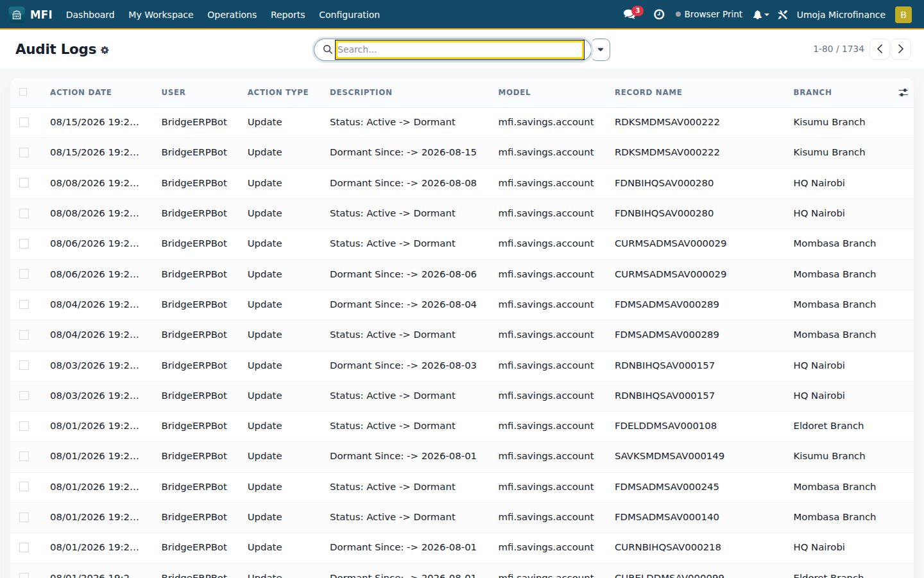This screenshot has width=924, height=578.
Task: Click Kisumu Branch in SAVKSMDMSAV000149 row
Action: (829, 456)
